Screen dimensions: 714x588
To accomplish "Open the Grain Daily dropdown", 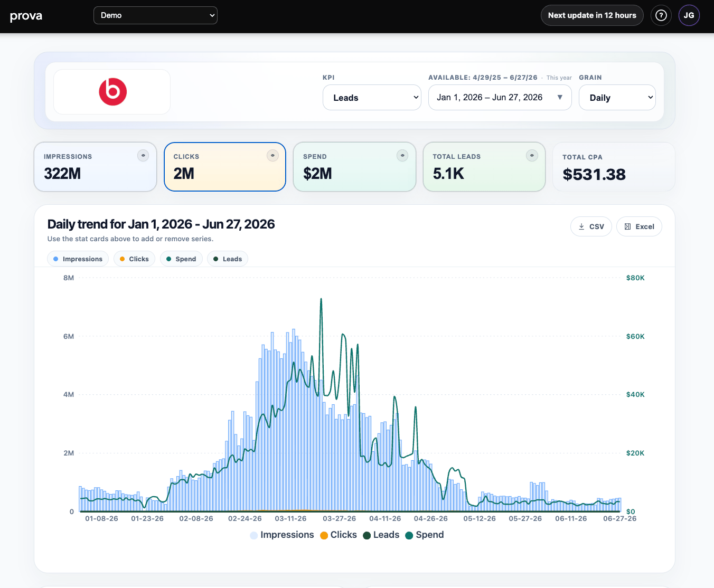I will coord(617,98).
